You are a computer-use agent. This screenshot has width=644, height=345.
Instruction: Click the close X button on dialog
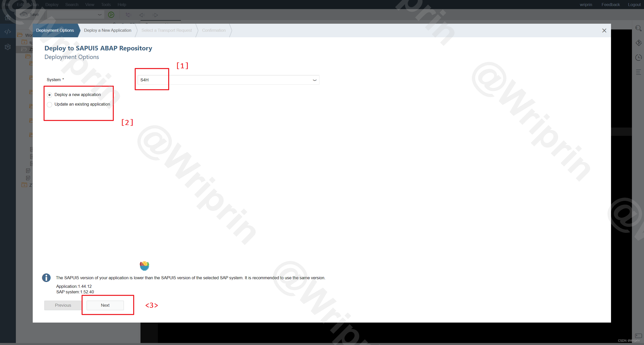click(x=604, y=30)
